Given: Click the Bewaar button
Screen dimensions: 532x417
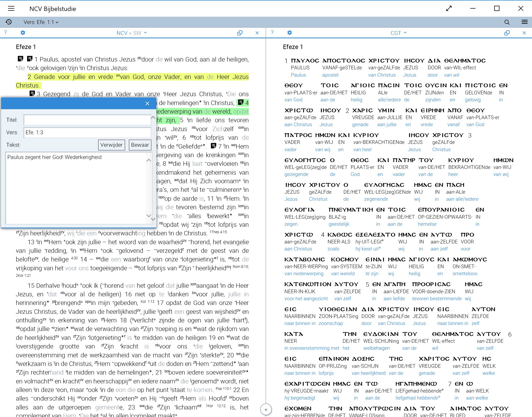Looking at the screenshot, I should tap(140, 145).
